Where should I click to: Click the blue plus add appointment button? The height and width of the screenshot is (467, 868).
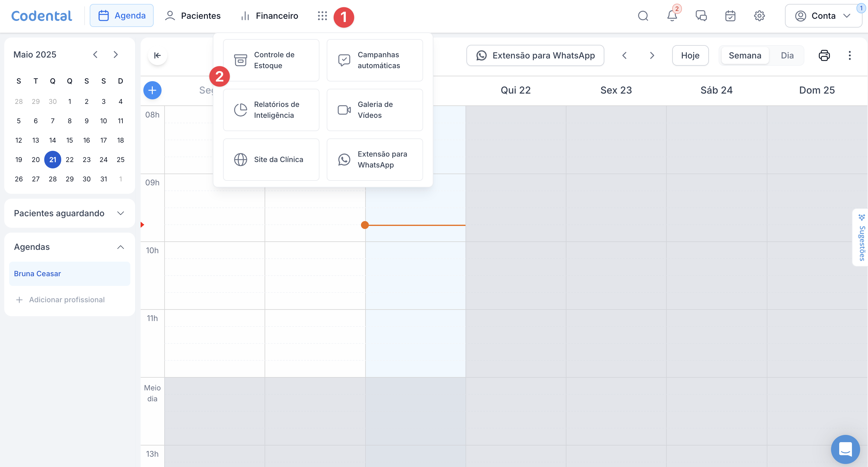click(x=152, y=90)
